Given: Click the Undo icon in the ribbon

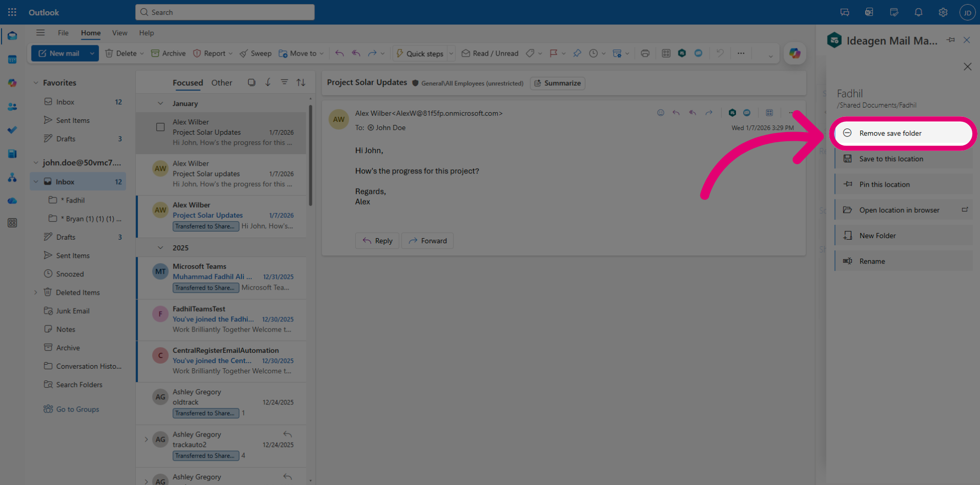Looking at the screenshot, I should click(720, 53).
